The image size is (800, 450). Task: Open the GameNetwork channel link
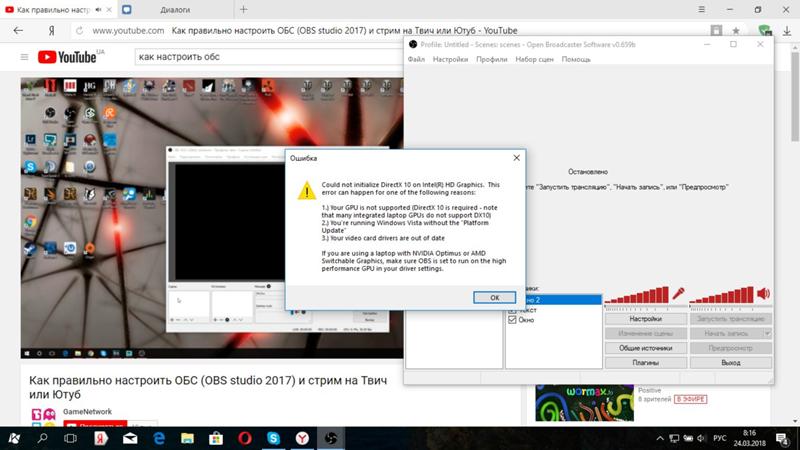[87, 411]
